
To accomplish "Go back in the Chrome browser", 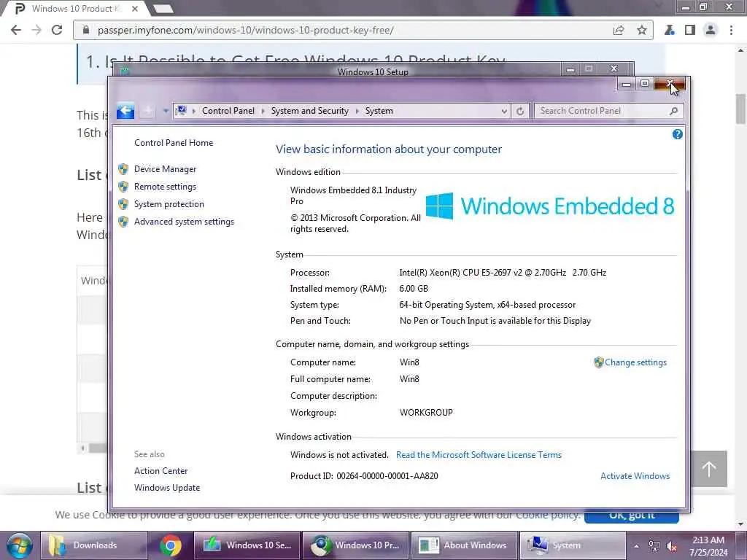I will pos(16,30).
